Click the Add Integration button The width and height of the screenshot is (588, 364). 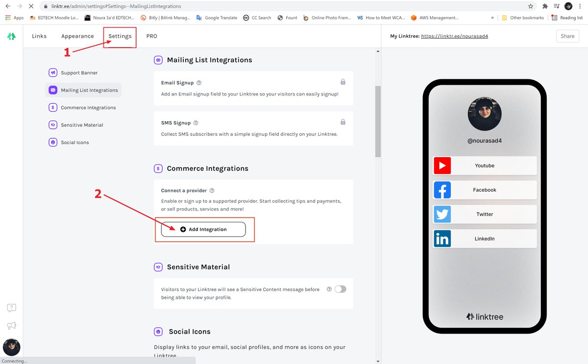point(203,229)
